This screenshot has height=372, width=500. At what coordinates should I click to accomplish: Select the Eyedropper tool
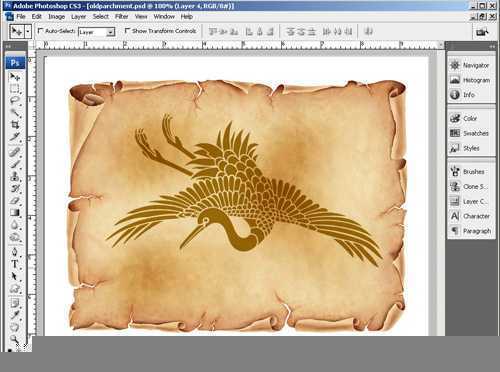coord(15,315)
